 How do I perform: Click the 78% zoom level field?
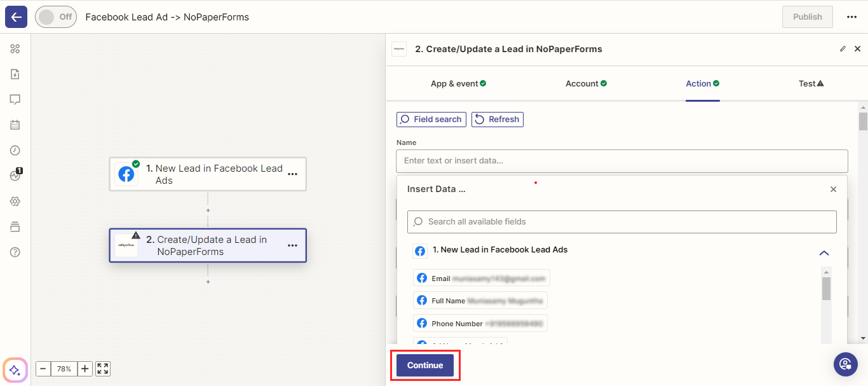coord(64,369)
